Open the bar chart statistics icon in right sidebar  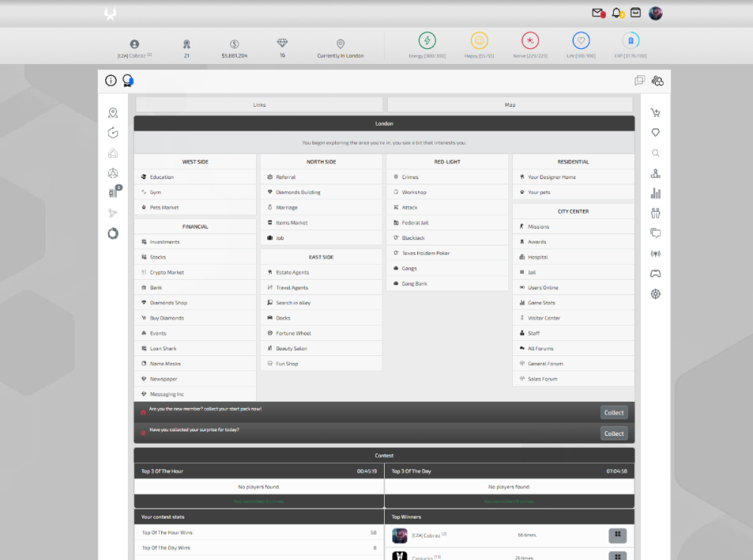coord(656,193)
